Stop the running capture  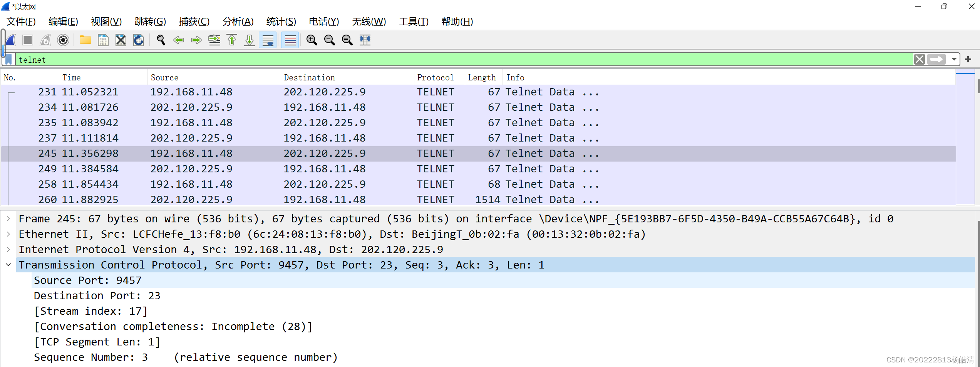pyautogui.click(x=28, y=40)
